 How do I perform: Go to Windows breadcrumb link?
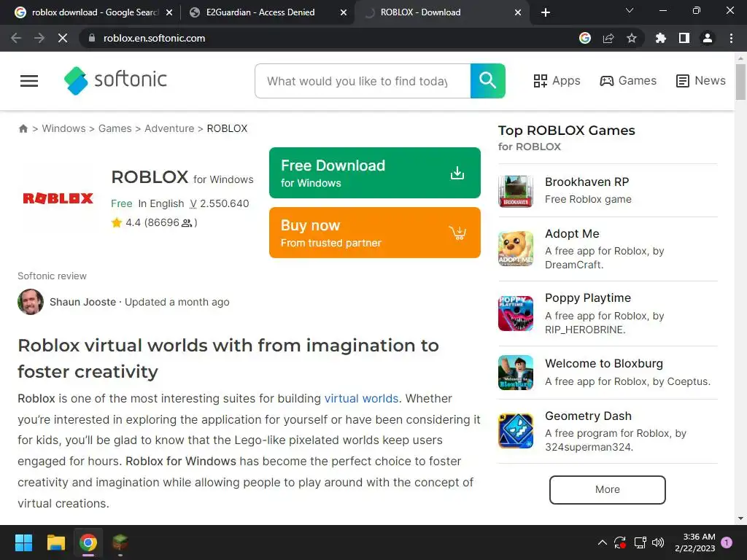(x=64, y=128)
